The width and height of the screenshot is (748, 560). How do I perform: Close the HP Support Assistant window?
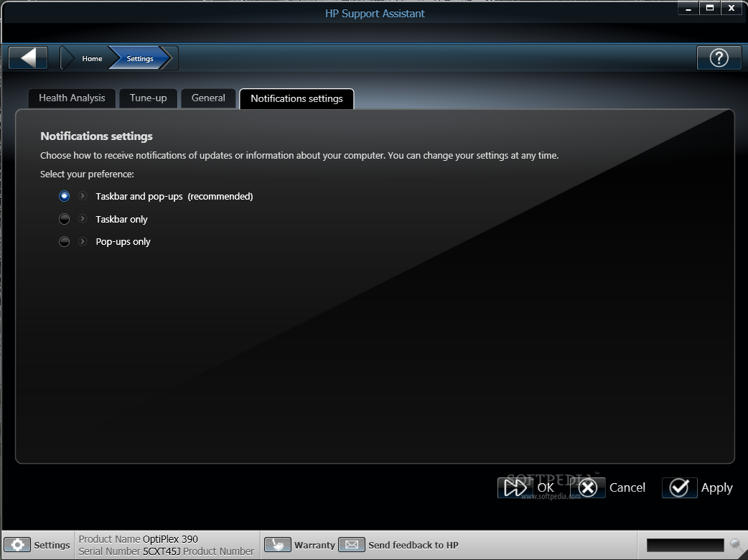731,8
